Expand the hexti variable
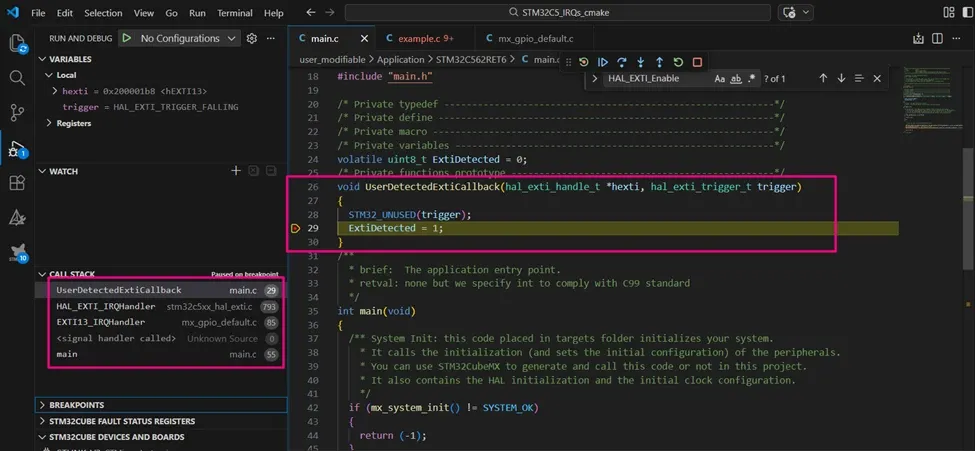975x451 pixels. [55, 91]
